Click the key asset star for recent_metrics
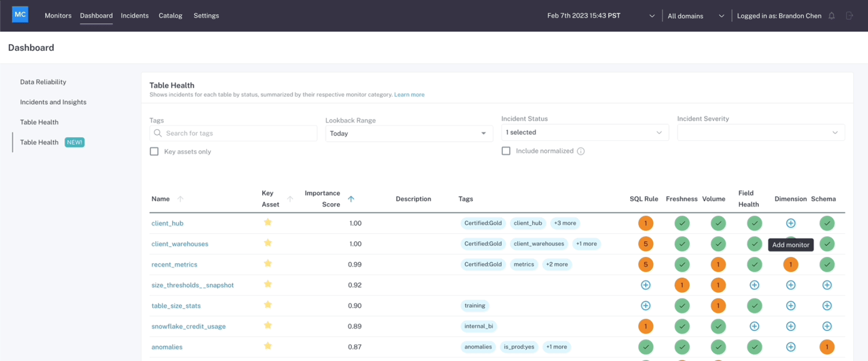 (268, 263)
